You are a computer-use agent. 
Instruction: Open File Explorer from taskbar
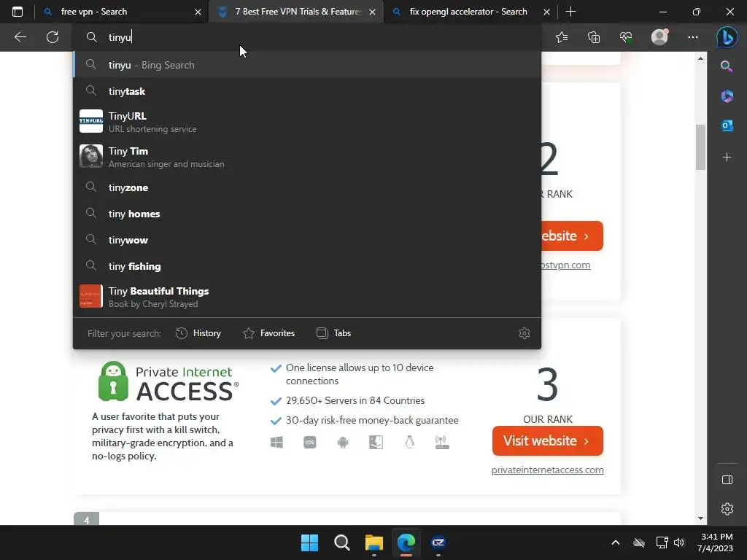coord(374,542)
